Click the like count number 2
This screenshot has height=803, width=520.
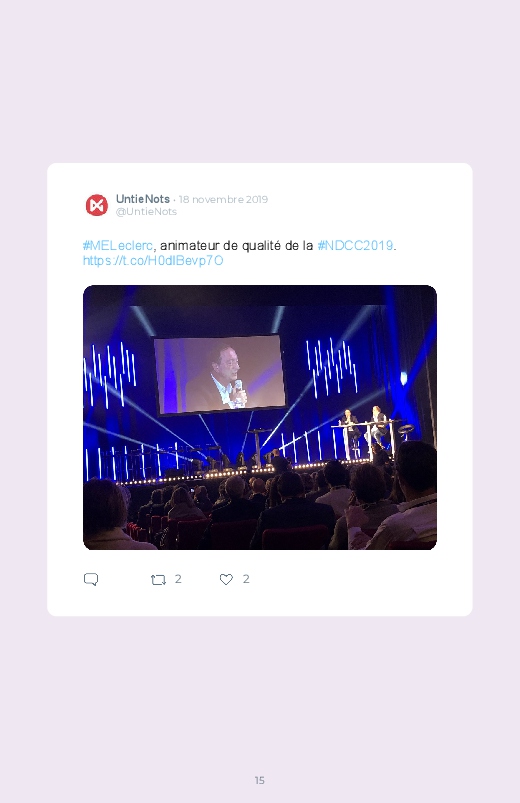pos(246,579)
